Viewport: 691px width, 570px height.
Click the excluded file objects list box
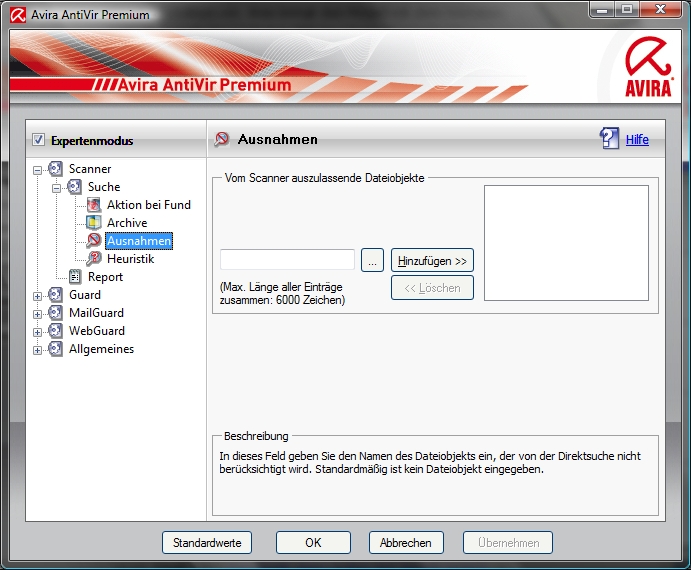point(566,243)
